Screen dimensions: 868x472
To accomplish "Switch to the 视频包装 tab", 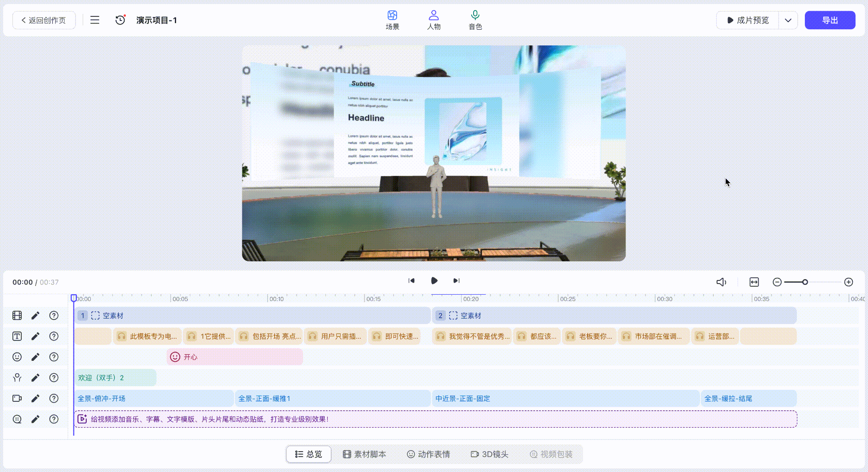I will coord(551,454).
